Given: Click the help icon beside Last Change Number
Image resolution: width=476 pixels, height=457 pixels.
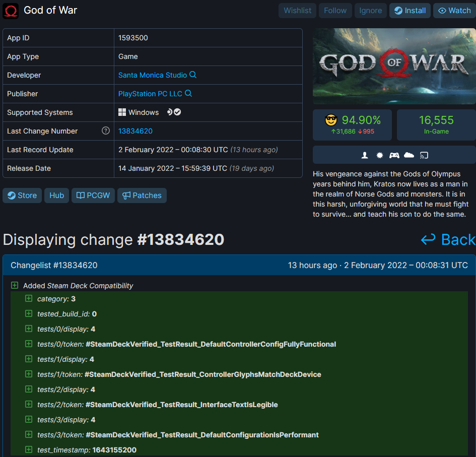Looking at the screenshot, I should 106,131.
